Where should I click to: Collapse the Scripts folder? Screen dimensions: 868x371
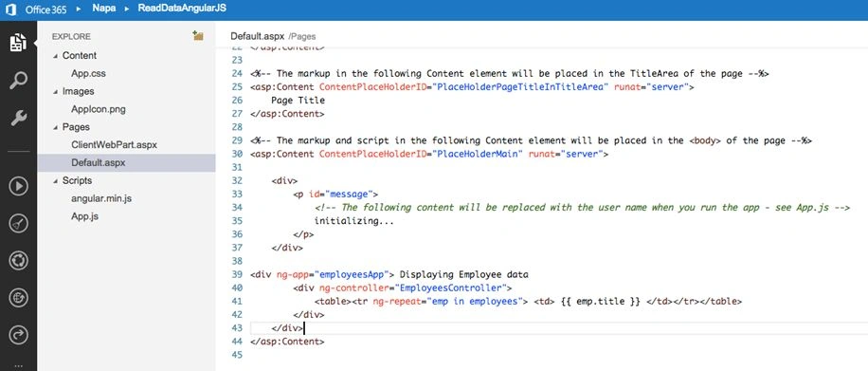[x=55, y=181]
